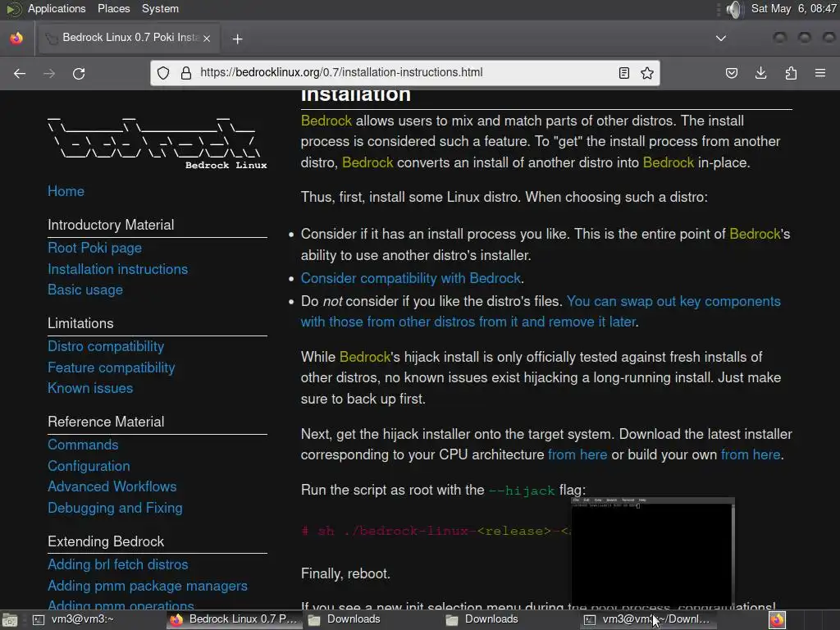Click the --hijack flag text

coord(522,491)
